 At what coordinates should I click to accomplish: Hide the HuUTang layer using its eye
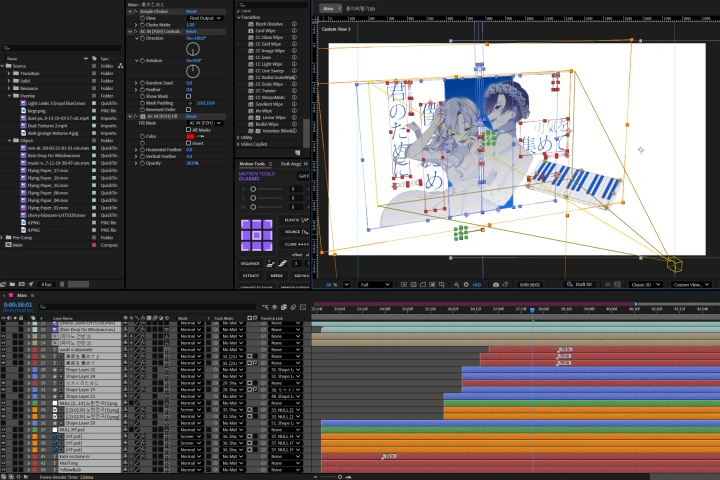coord(4,463)
